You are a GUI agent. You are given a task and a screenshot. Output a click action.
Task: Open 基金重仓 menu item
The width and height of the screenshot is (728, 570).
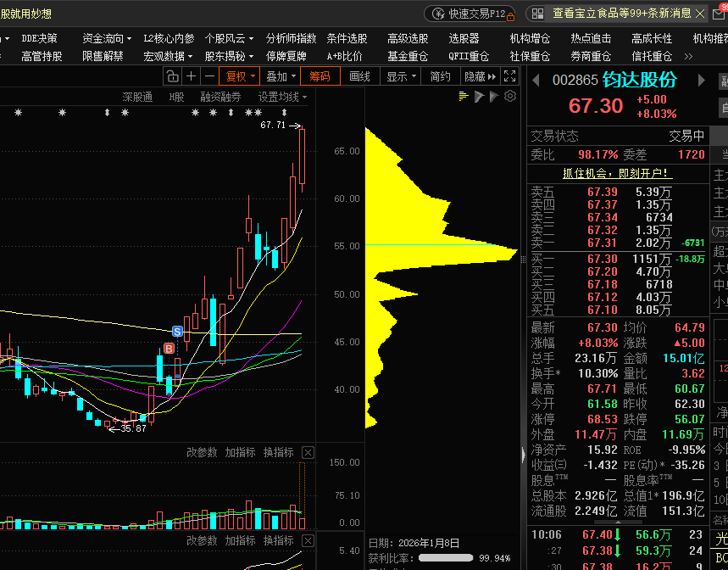coord(408,56)
